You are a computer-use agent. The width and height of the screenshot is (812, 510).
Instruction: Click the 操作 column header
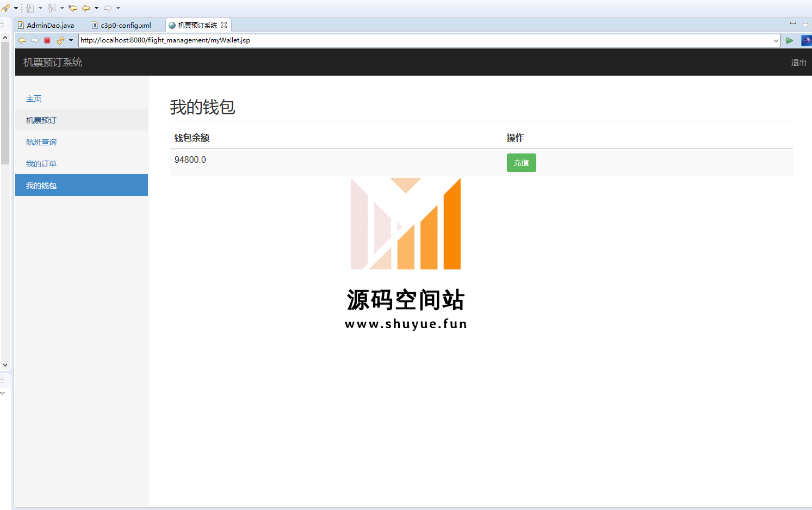[515, 138]
